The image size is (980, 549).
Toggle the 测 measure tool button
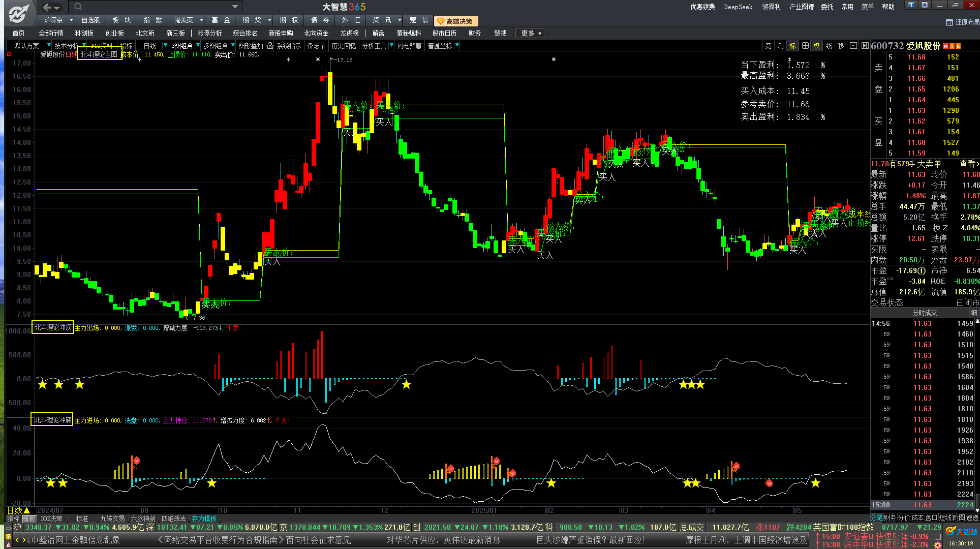tap(780, 46)
